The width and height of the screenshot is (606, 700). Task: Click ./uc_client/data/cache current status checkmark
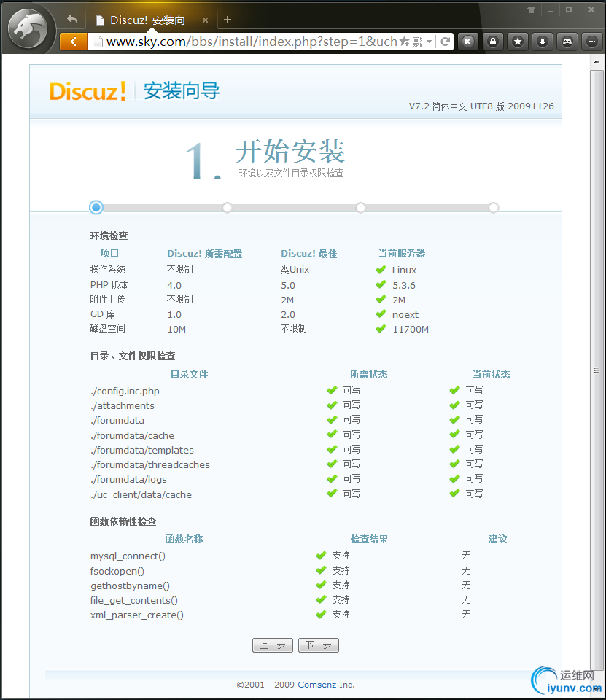[x=454, y=494]
